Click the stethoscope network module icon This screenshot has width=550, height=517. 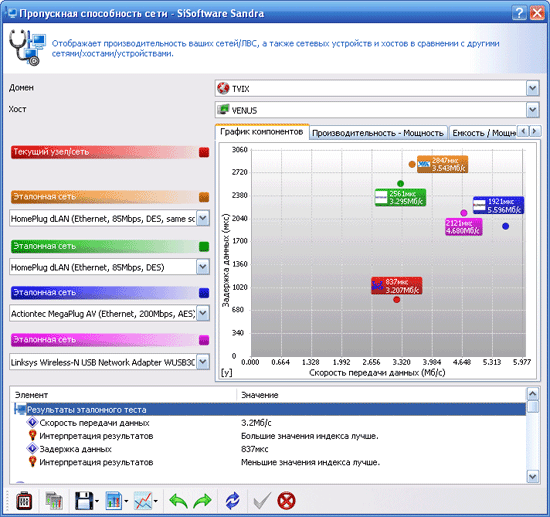pyautogui.click(x=27, y=48)
